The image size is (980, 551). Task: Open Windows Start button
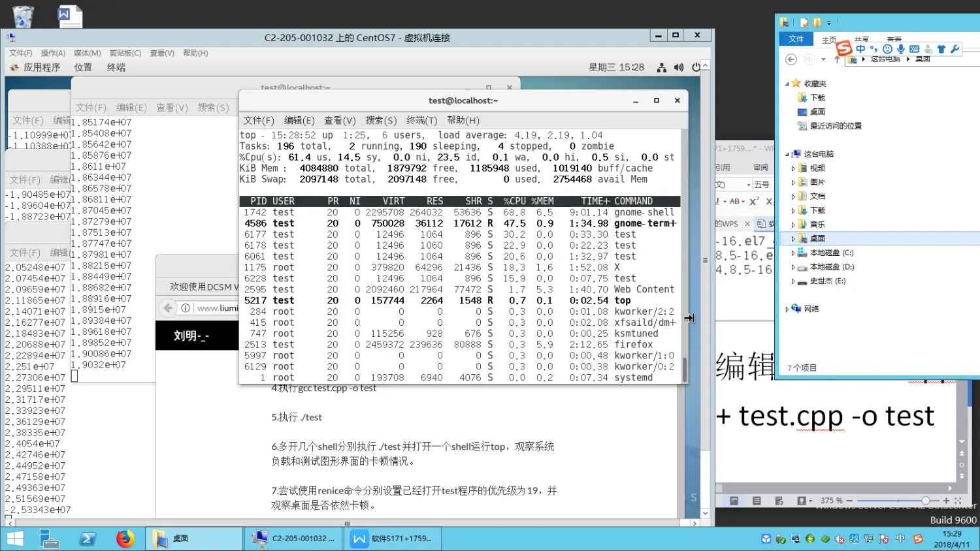coord(15,539)
